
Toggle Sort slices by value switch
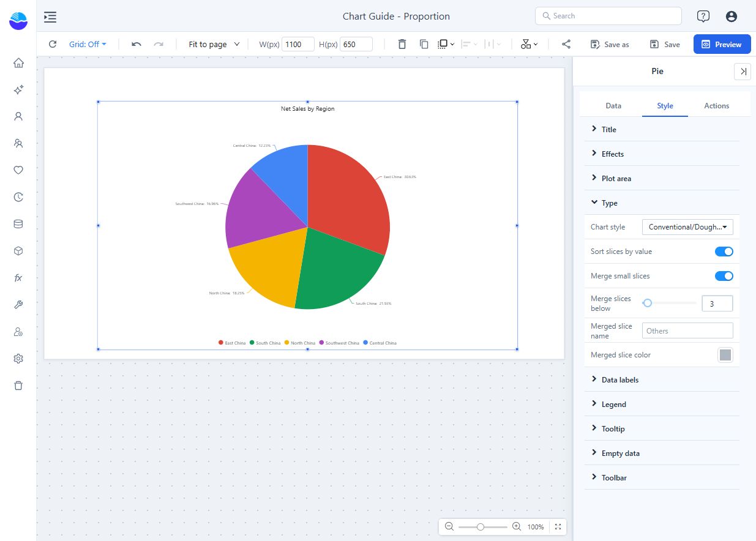pyautogui.click(x=724, y=252)
